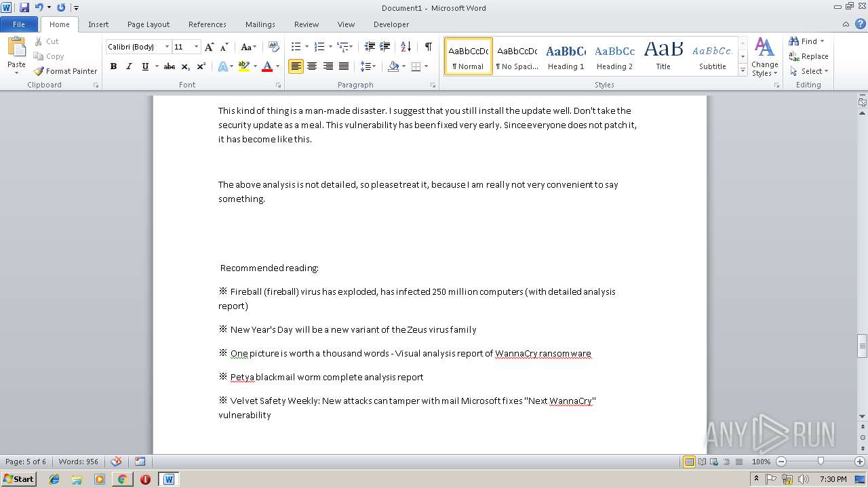Click the Opera icon in taskbar
The image size is (868, 488).
(x=145, y=479)
